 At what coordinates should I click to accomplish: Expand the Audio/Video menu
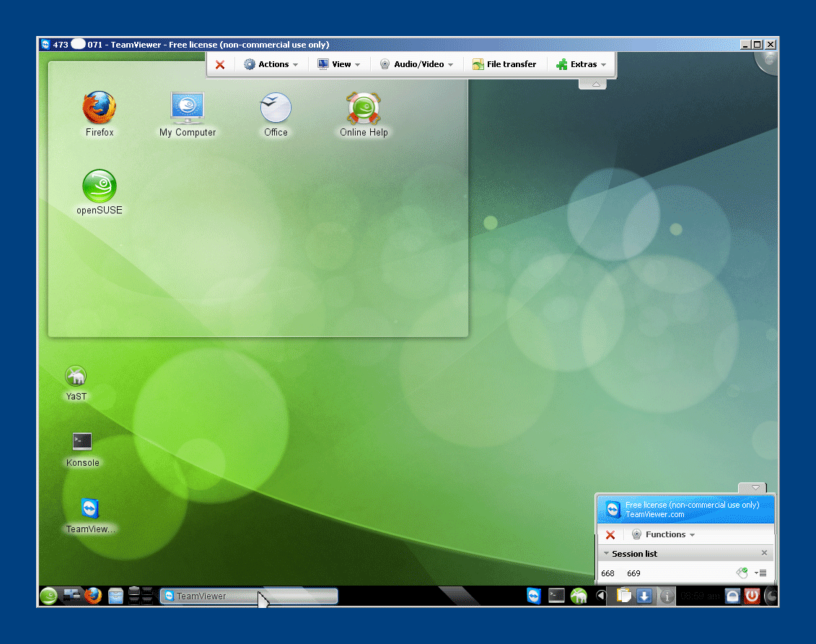[416, 64]
